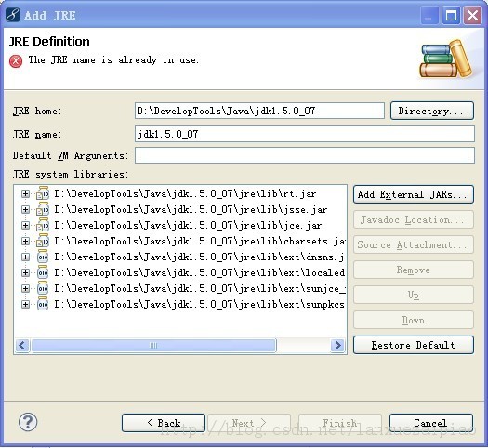Image resolution: width=488 pixels, height=448 pixels.
Task: Click the jar icon beside rt.jar
Action: pos(43,193)
